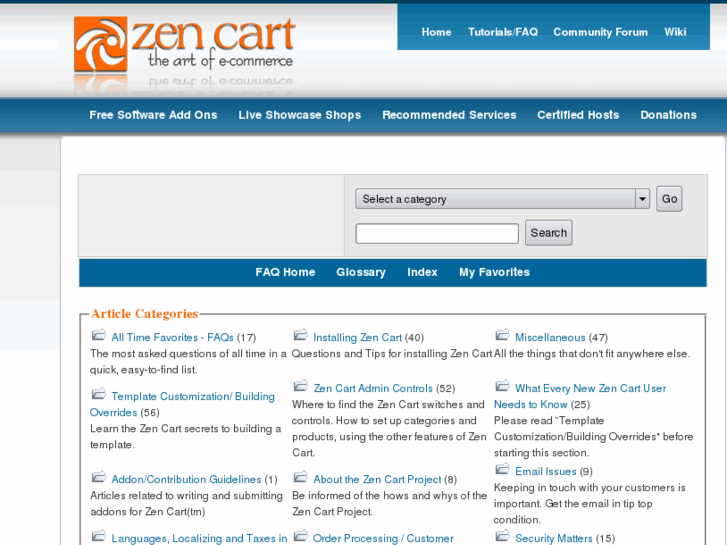The image size is (727, 545).
Task: Click folder icon beside Addon/Contribution Guidelines
Action: coord(98,477)
